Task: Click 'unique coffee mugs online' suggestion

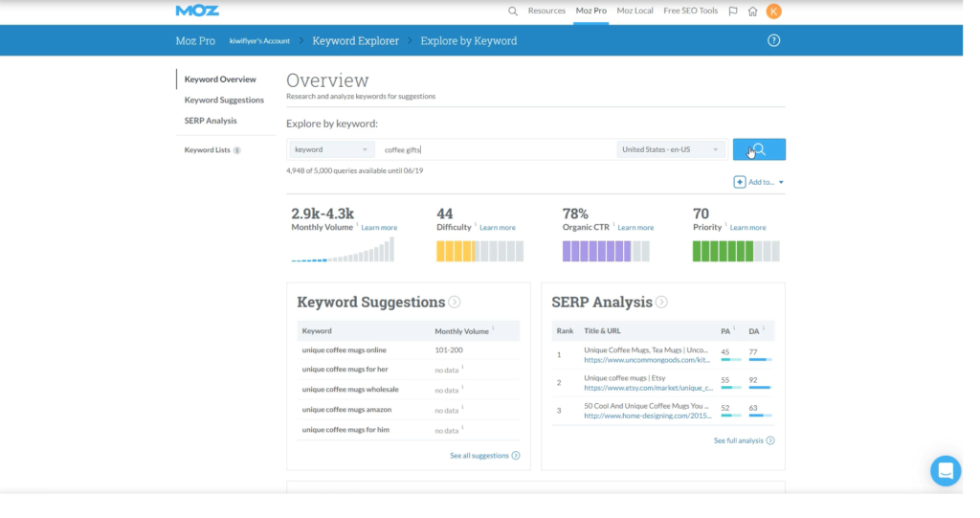Action: pyautogui.click(x=344, y=350)
